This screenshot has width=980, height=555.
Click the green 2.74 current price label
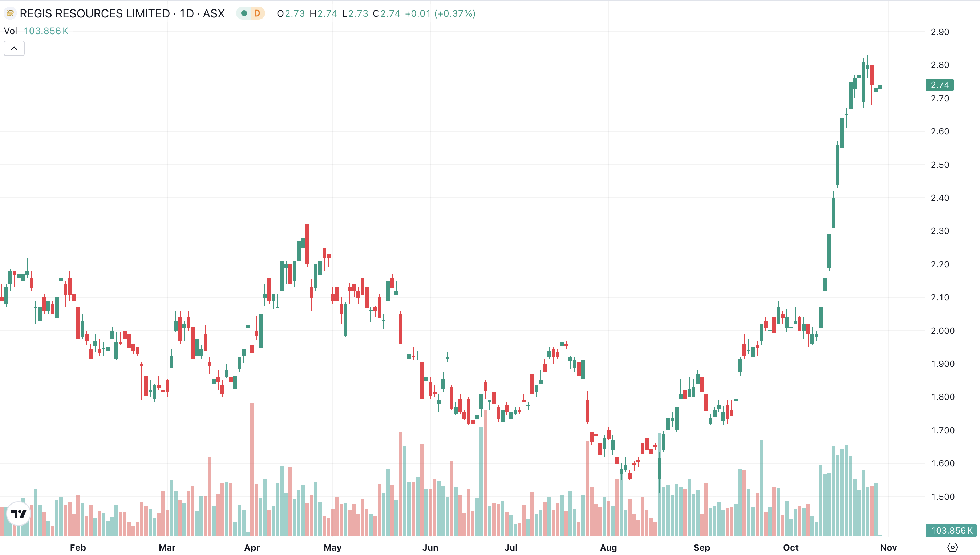coord(940,85)
